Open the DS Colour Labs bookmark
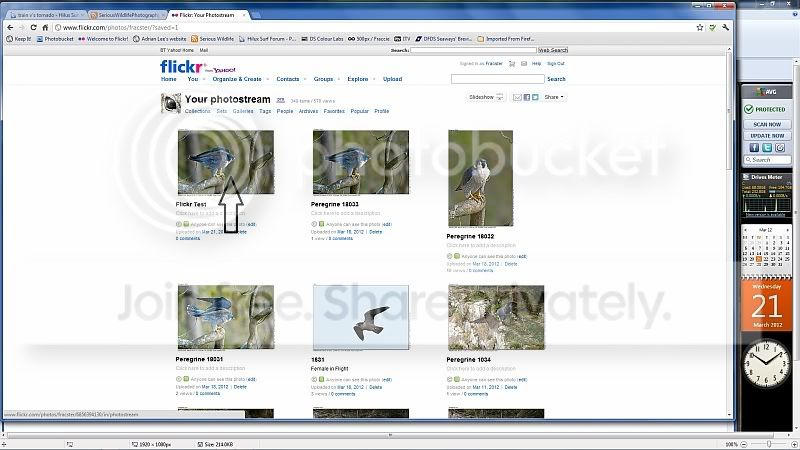This screenshot has width=800, height=450. (322, 39)
